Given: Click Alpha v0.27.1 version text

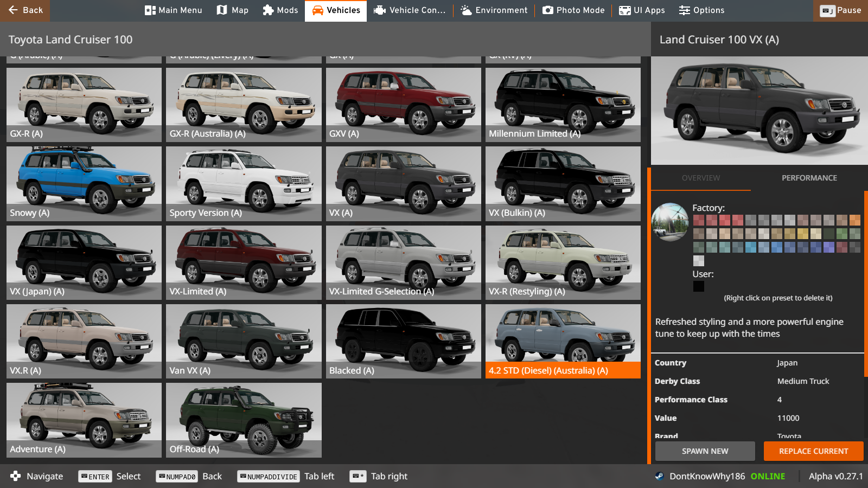Looking at the screenshot, I should click(x=835, y=476).
